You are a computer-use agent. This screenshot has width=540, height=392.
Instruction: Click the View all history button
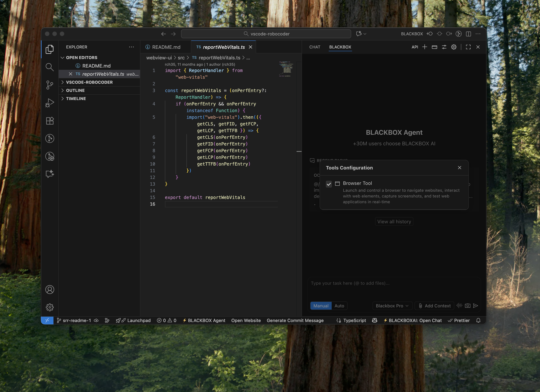click(394, 222)
